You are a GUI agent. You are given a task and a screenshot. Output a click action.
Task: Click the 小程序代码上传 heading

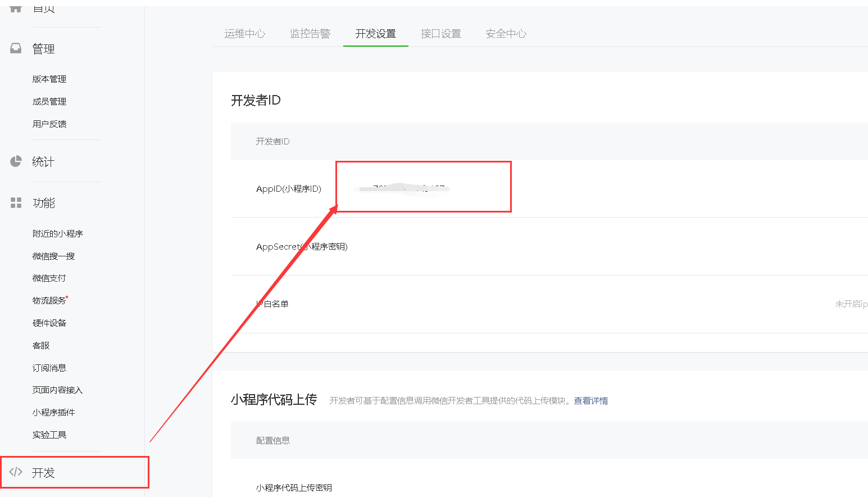[274, 400]
